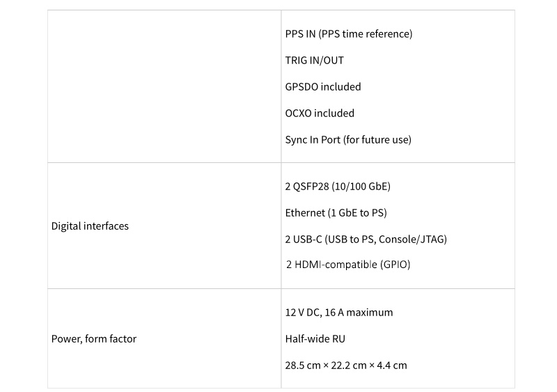The width and height of the screenshot is (557, 392).
Task: Click the 2 USB-C interface line
Action: click(366, 240)
